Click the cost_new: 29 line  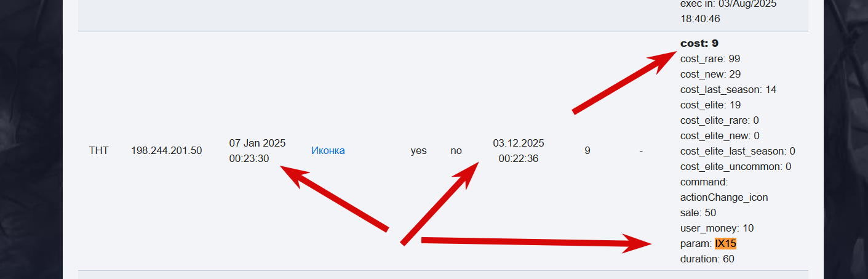point(711,75)
